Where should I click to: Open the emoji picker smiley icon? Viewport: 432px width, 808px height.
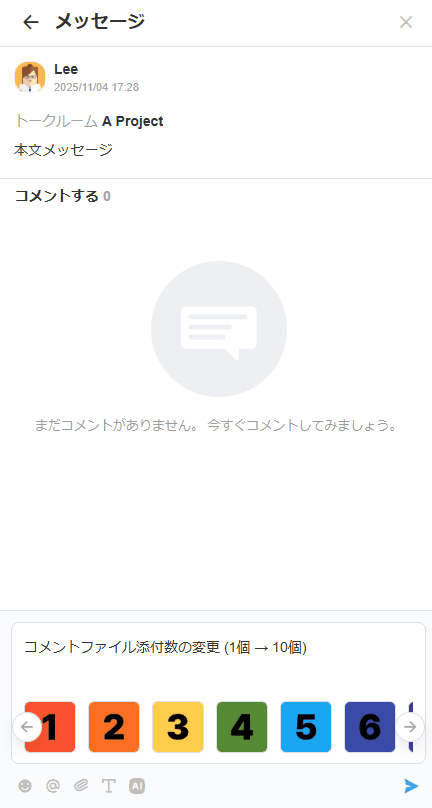25,785
